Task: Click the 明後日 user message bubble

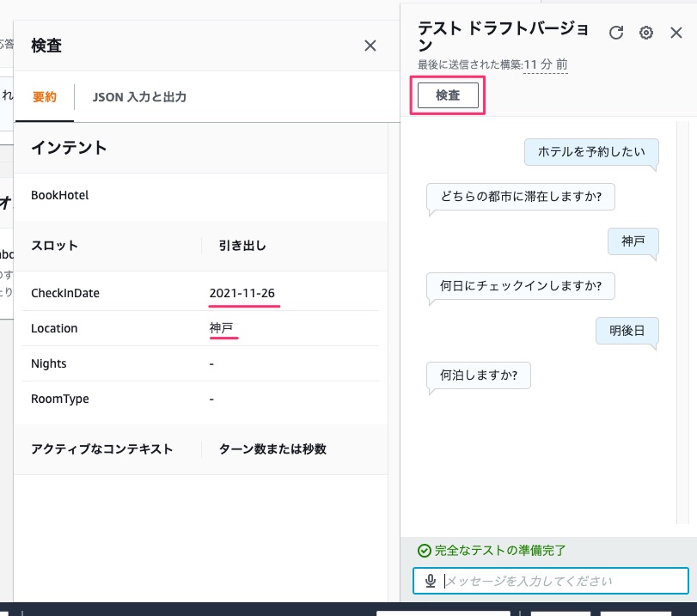Action: point(627,331)
